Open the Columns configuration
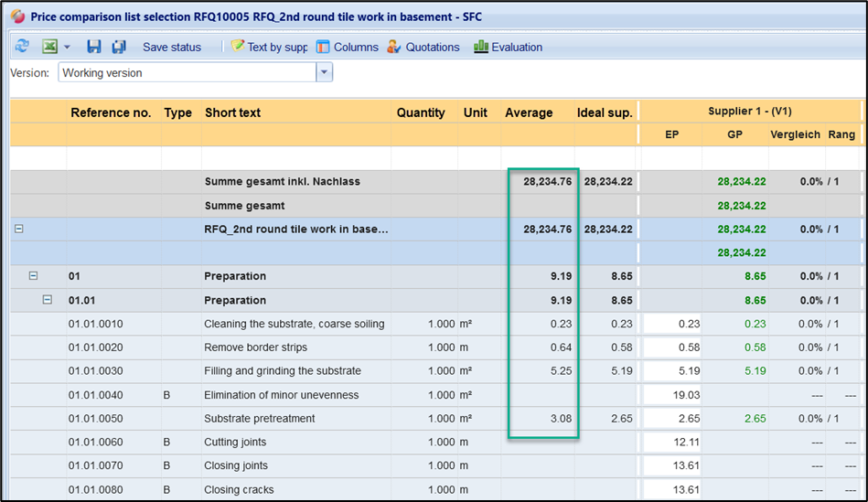The height and width of the screenshot is (502, 868). [x=347, y=47]
